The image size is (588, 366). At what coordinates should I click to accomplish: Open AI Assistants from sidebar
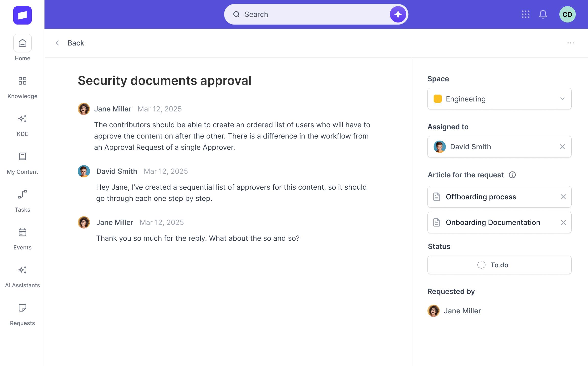(22, 277)
